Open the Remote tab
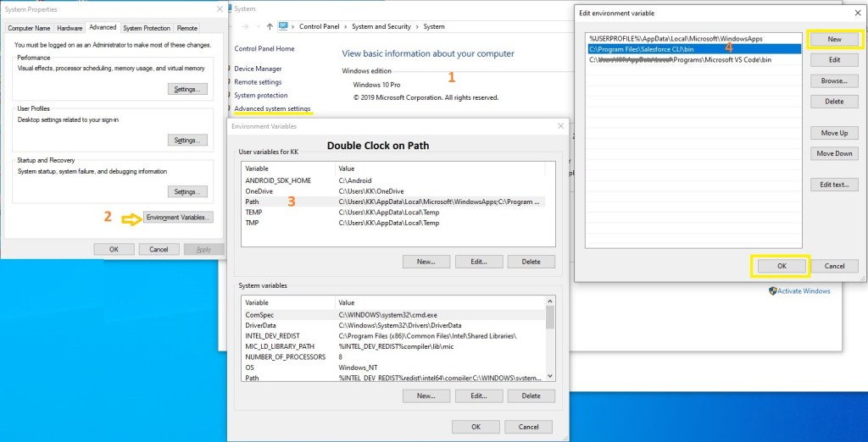The height and width of the screenshot is (442, 868). [186, 28]
